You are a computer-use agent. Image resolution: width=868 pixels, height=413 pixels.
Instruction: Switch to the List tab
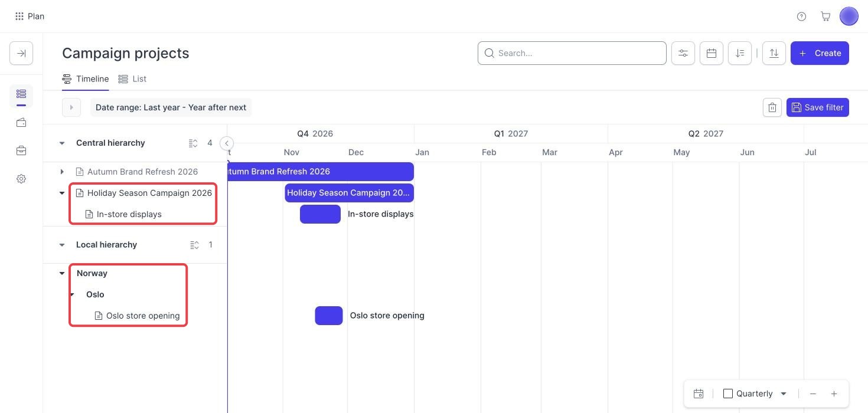[132, 78]
